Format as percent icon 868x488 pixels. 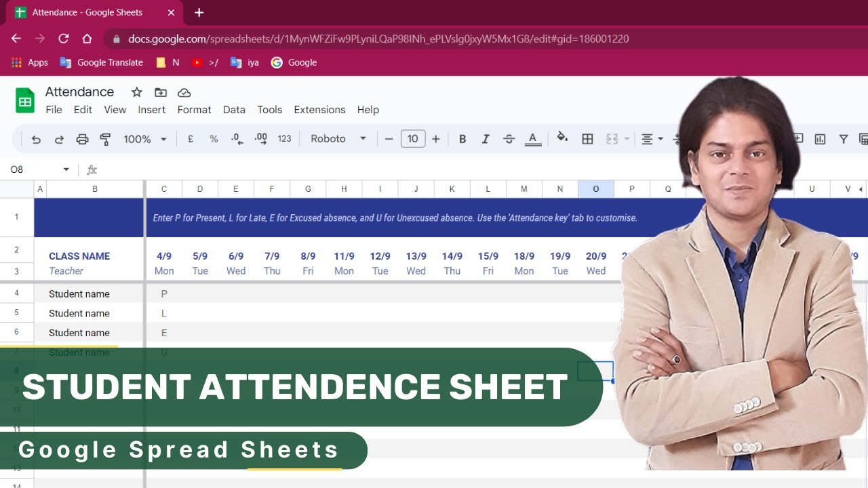click(214, 139)
